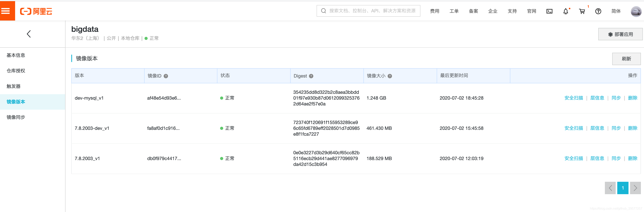
Task: Click the help icon next to 镜像ID
Action: (166, 76)
